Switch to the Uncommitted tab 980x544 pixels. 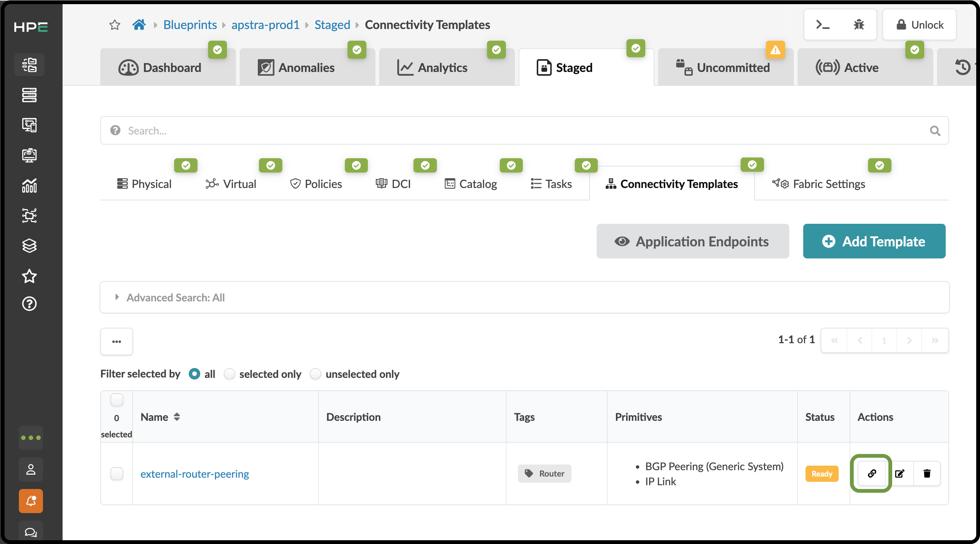tap(726, 67)
